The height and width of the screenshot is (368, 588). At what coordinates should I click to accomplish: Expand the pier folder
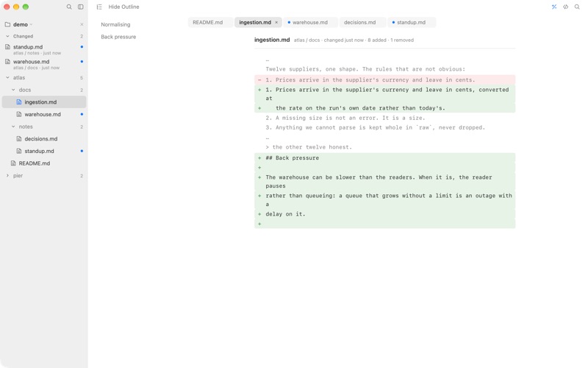(x=7, y=175)
